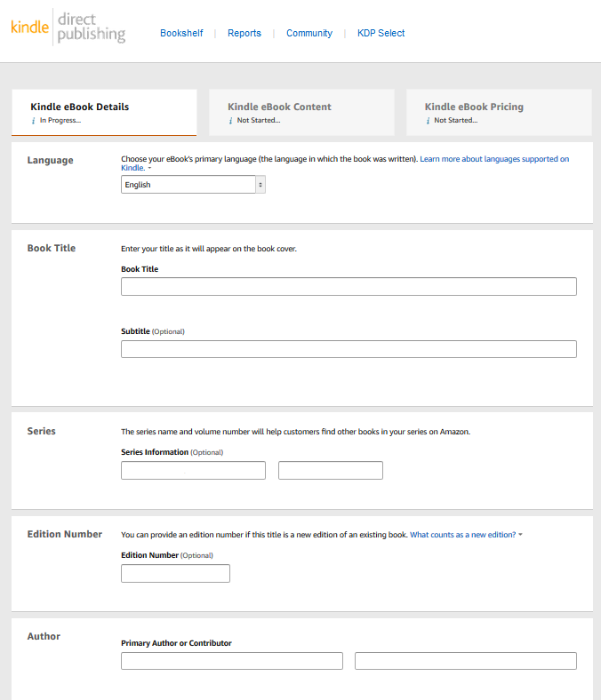
Task: Click the Kindle Direct Publishing logo
Action: pos(68,27)
